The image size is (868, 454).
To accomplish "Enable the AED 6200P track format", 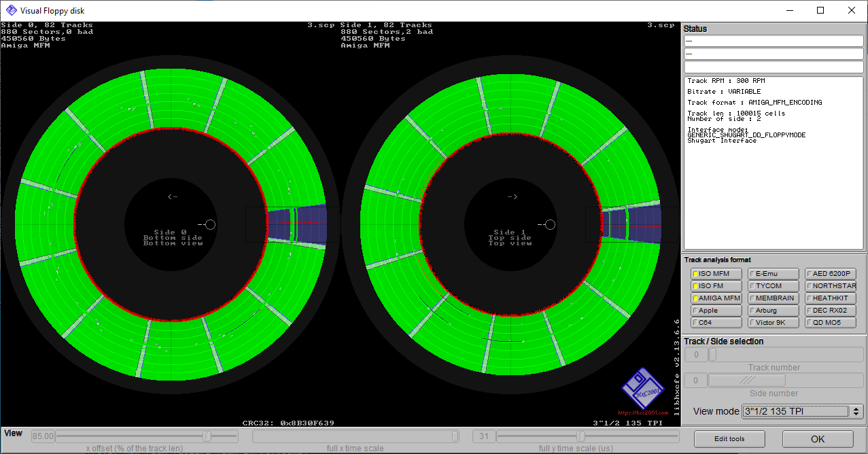I will coord(830,274).
